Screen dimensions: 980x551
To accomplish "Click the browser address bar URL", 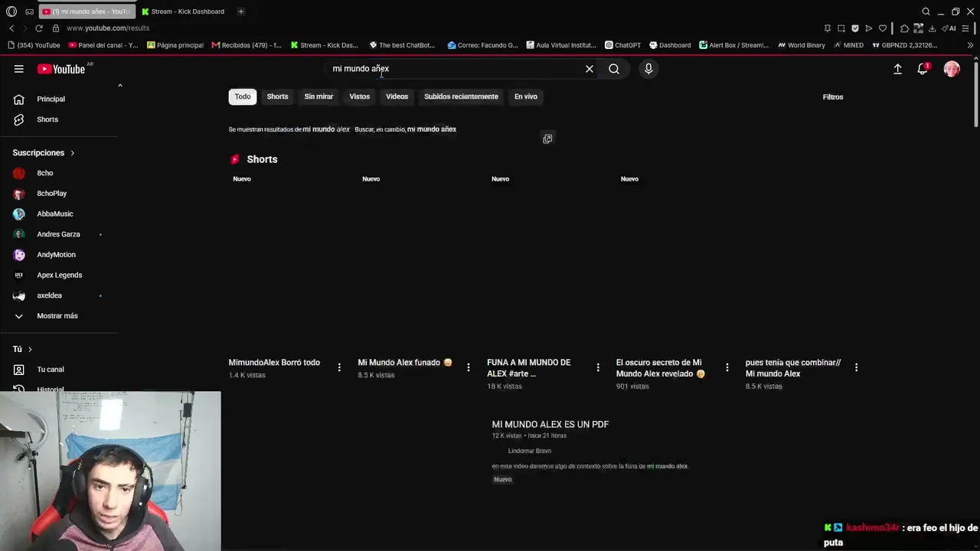I will [108, 28].
